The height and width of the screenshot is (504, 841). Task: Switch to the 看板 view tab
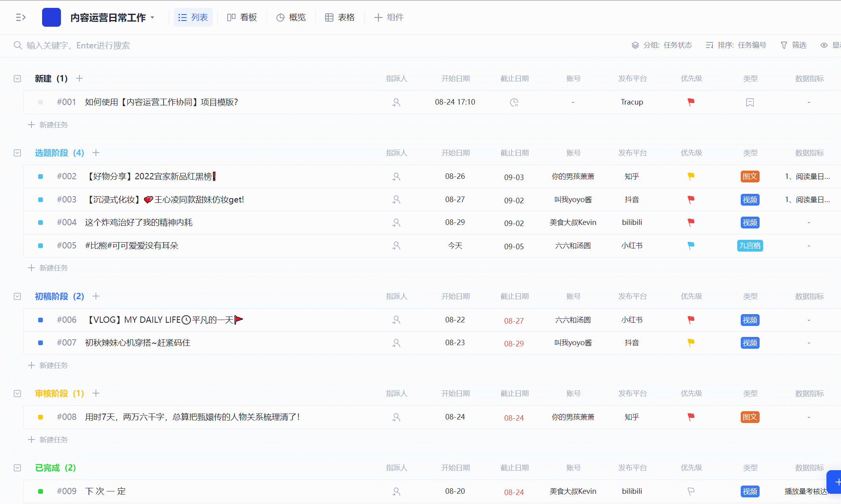pos(242,17)
